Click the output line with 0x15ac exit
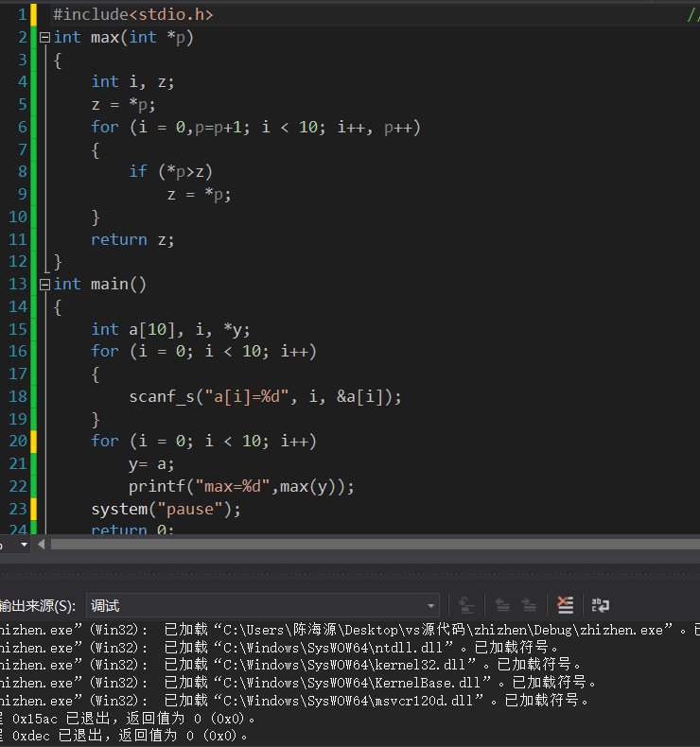The width and height of the screenshot is (700, 747). tap(128, 718)
